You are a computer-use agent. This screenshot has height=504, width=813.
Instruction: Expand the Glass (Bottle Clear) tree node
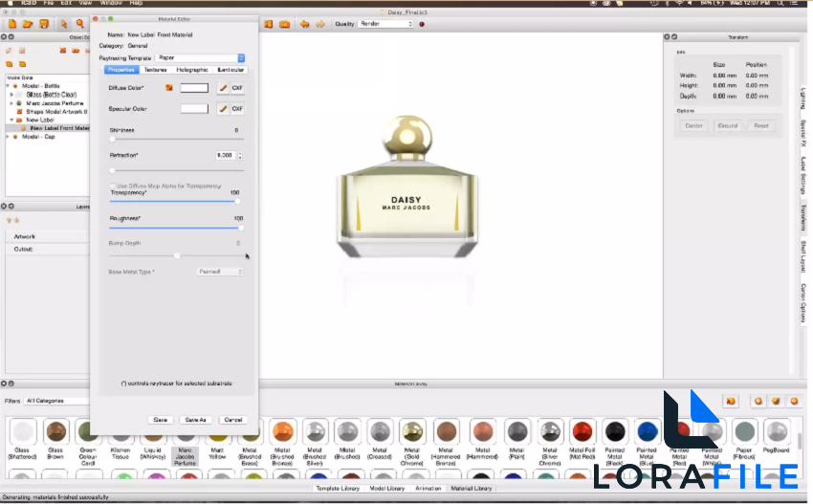[x=11, y=95]
